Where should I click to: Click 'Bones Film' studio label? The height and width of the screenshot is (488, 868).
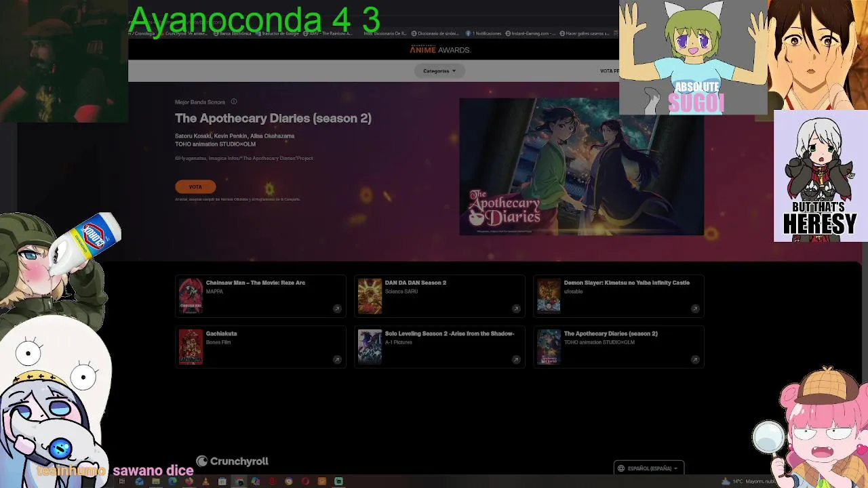218,342
